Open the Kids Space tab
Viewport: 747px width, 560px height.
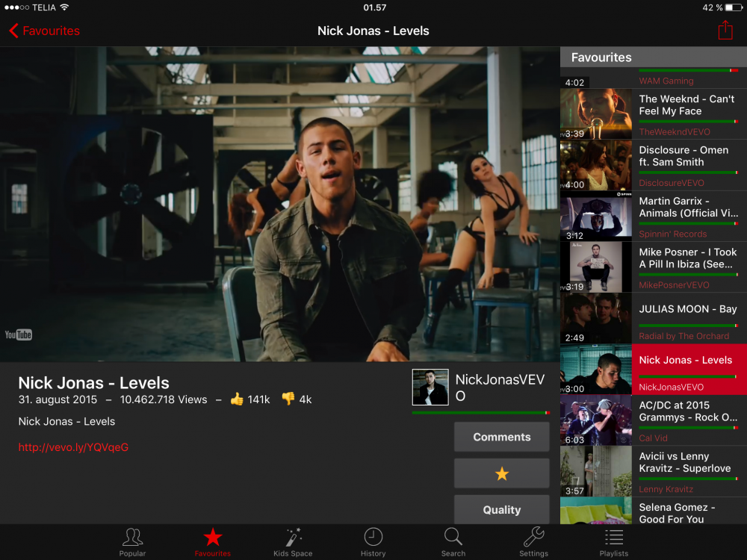(293, 542)
